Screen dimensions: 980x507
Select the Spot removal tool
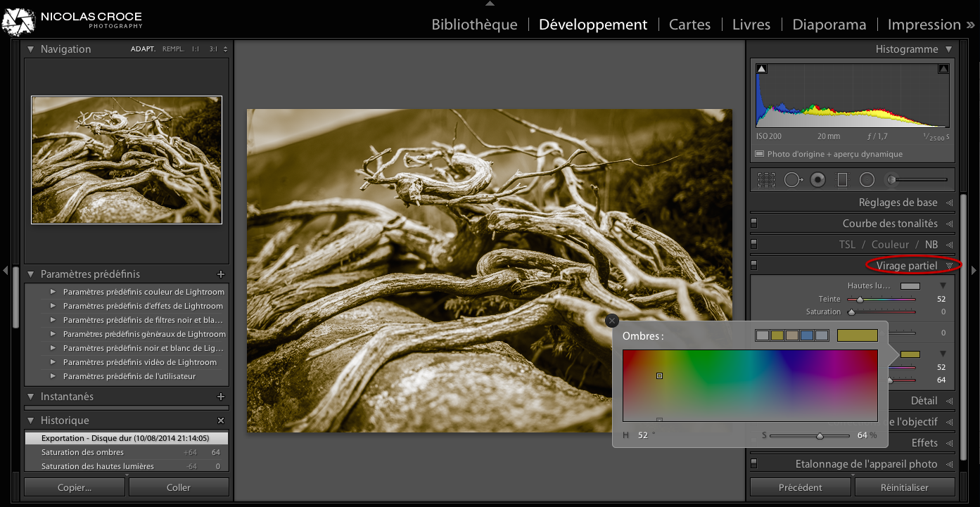[793, 180]
